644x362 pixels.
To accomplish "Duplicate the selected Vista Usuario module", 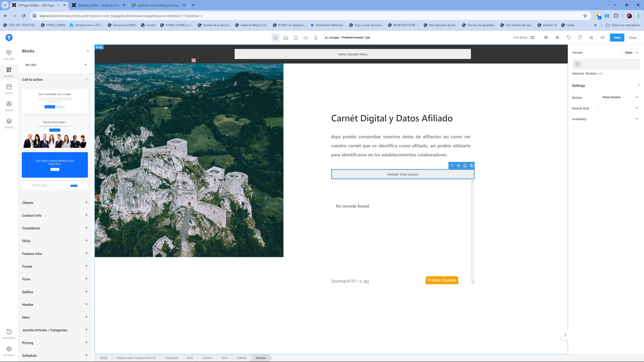I will 465,166.
